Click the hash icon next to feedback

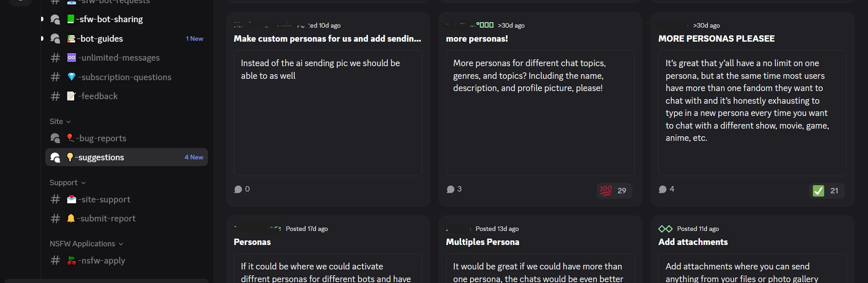pyautogui.click(x=55, y=96)
